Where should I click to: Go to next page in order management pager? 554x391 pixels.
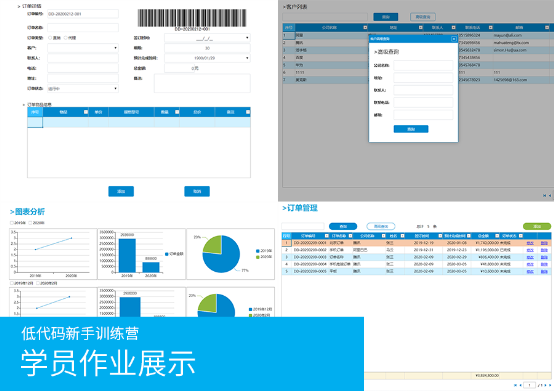(x=546, y=385)
